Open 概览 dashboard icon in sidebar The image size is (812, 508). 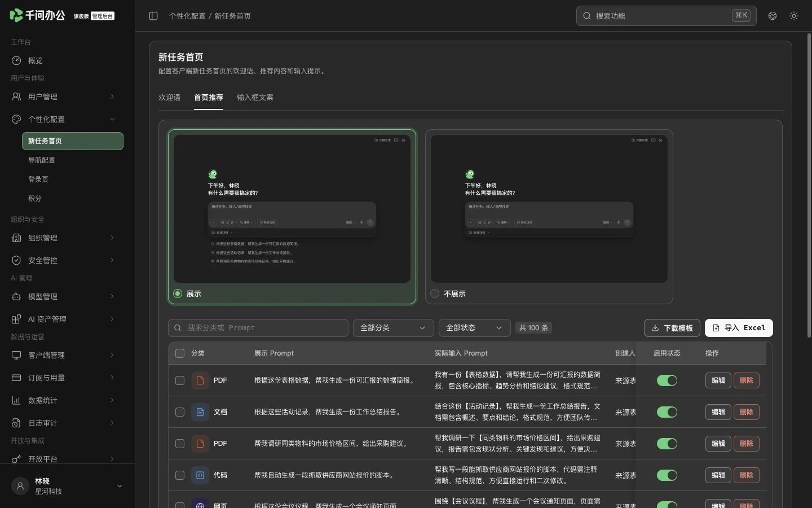point(16,60)
